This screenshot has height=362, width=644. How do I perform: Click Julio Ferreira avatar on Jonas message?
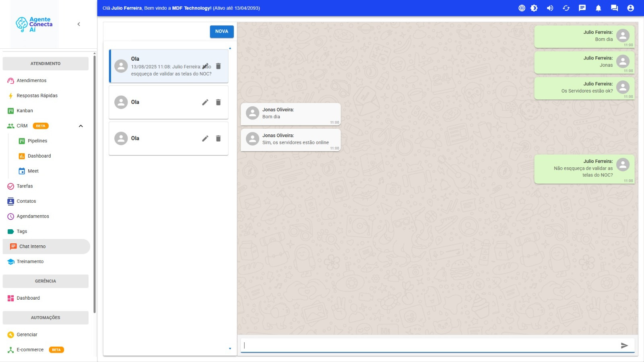point(623,62)
